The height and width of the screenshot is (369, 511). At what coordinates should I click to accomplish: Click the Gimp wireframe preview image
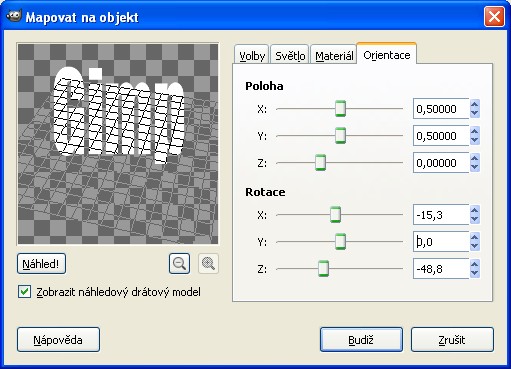118,144
